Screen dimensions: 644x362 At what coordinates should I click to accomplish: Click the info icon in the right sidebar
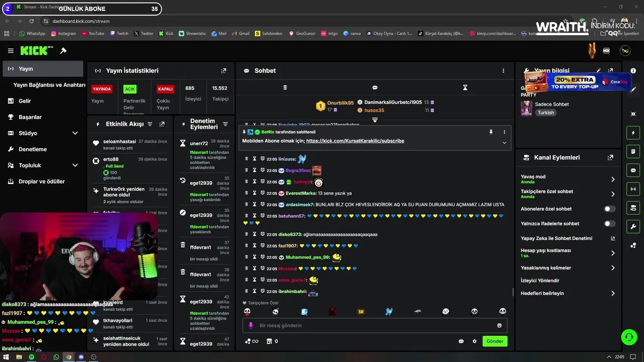point(633,71)
